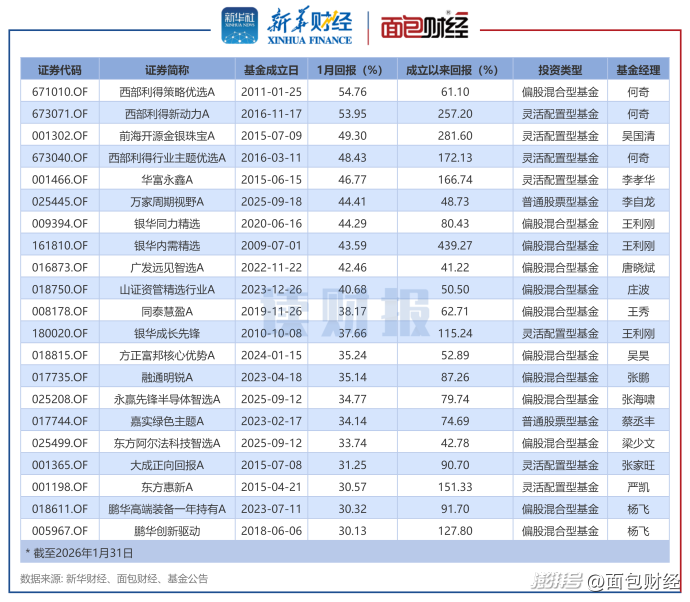
Task: Click the XINHUA FINANCE 新华财经 logo text
Action: (309, 27)
